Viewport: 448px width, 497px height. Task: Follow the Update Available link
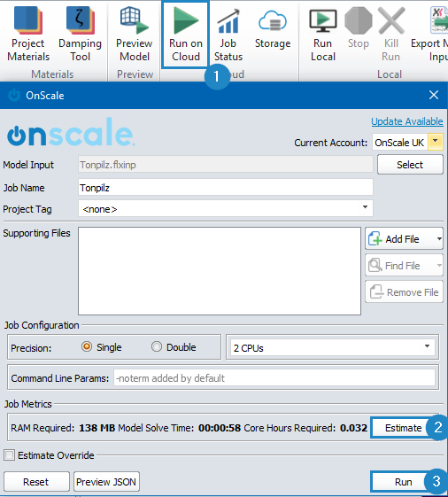click(x=406, y=121)
